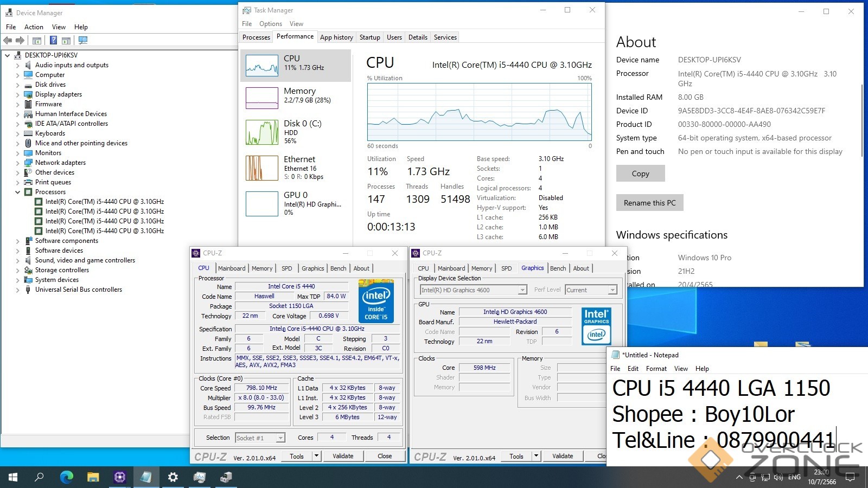The width and height of the screenshot is (868, 488).
Task: Expand the System devices node
Action: [17, 280]
